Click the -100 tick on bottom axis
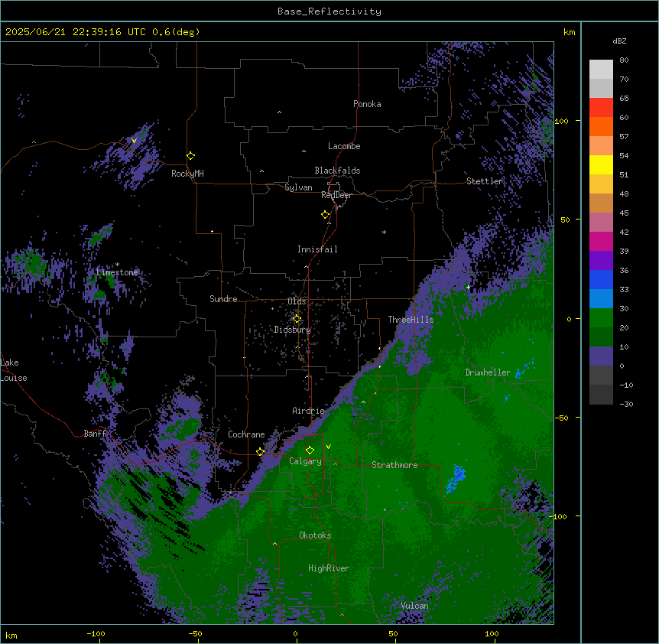The height and width of the screenshot is (644, 659). point(96,633)
